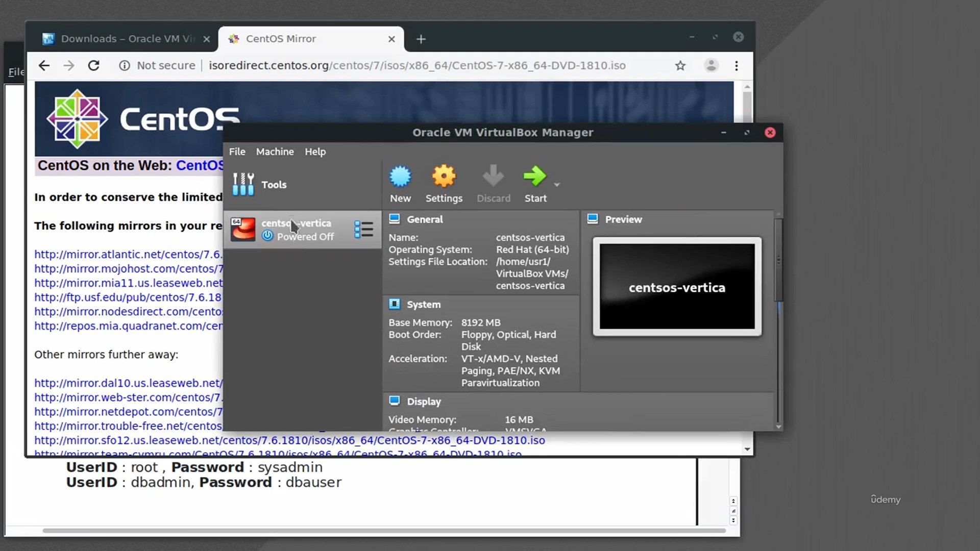Open the Chrome three-dot menu
Viewport: 980px width, 551px height.
coord(736,65)
